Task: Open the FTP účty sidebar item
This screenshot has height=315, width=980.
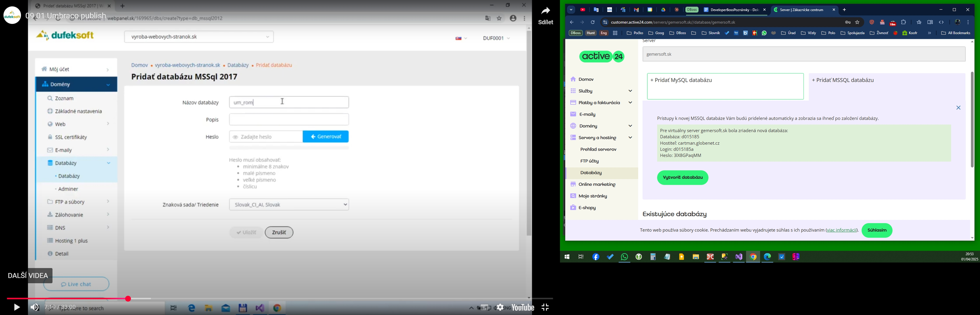Action: point(590,161)
